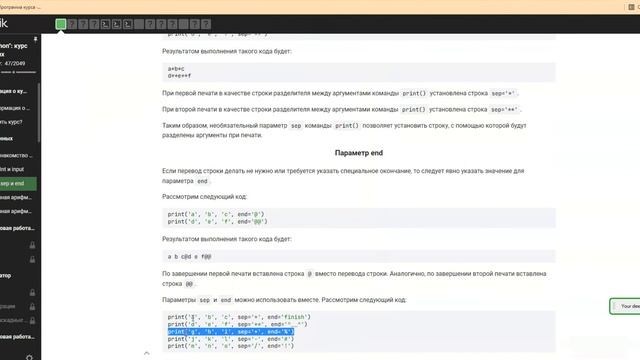The height and width of the screenshot is (360, 640).
Task: Click the Stepik logo in the header
Action: click(x=4, y=23)
